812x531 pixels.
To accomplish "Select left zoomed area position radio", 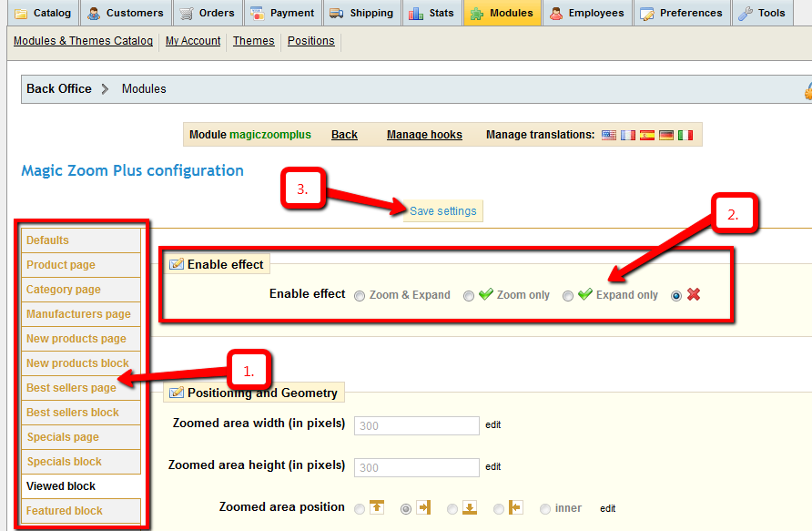I will 499,509.
